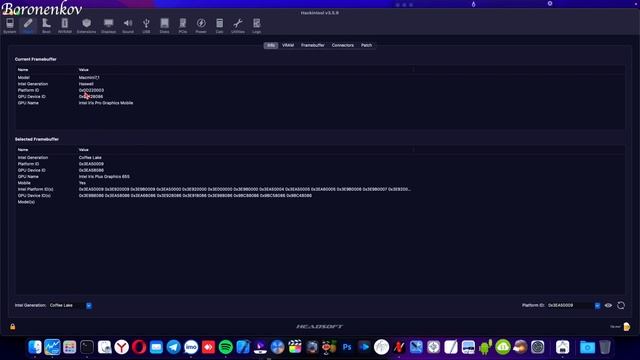640x360 pixels.
Task: Open the Logs toolbar section
Action: point(256,25)
